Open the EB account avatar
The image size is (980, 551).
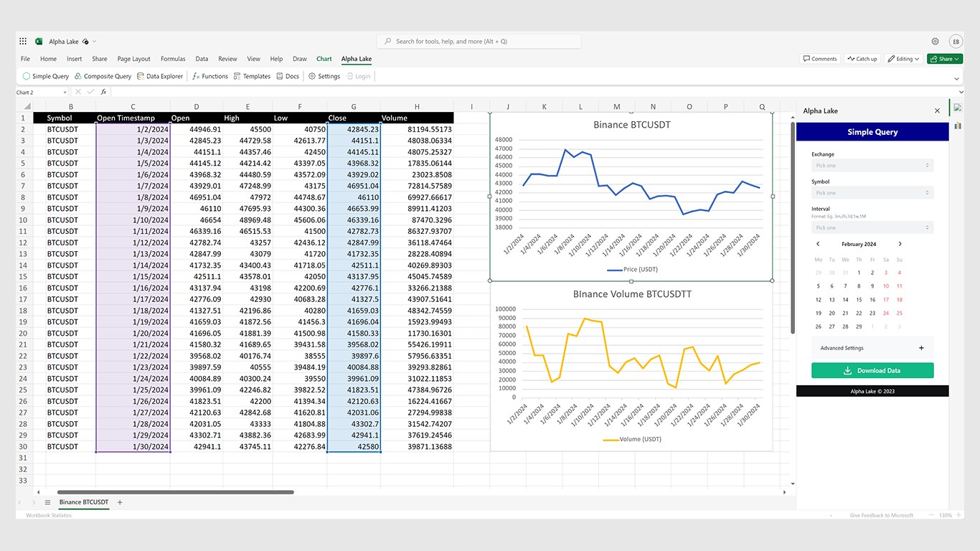click(x=956, y=42)
